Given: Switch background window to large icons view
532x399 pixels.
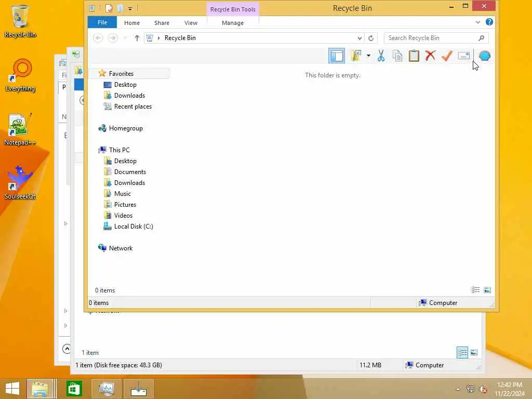Looking at the screenshot, I should pyautogui.click(x=474, y=353).
